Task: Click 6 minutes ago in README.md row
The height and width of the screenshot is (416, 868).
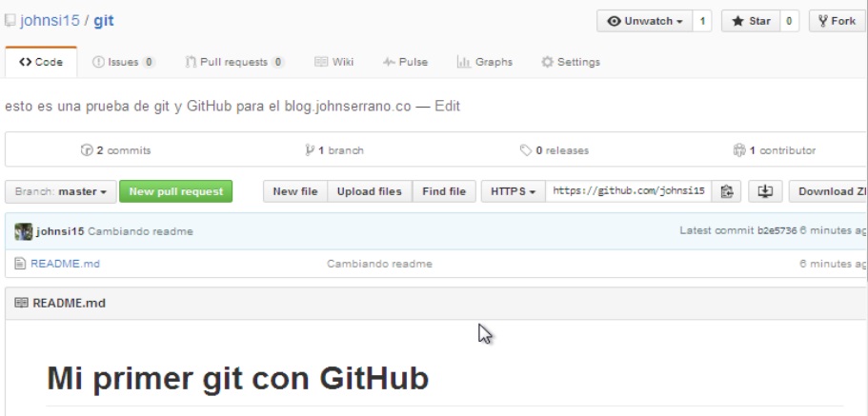Action: tap(833, 264)
